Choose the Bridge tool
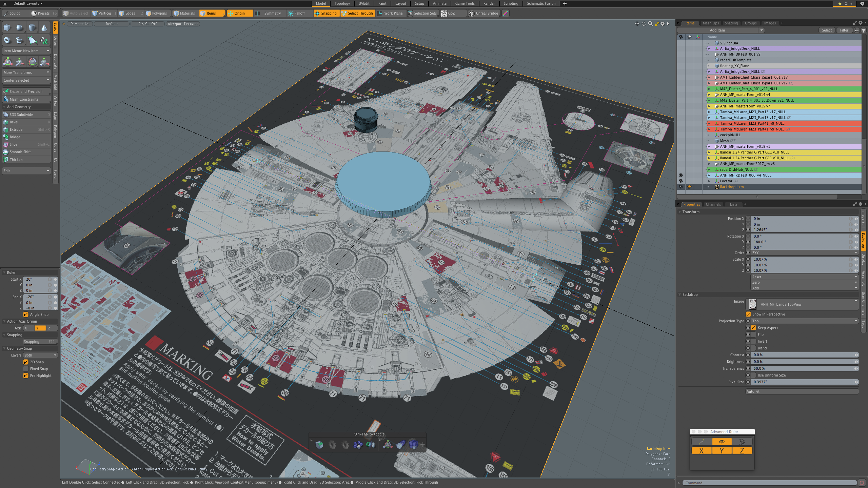Image resolution: width=868 pixels, height=488 pixels. pos(26,137)
